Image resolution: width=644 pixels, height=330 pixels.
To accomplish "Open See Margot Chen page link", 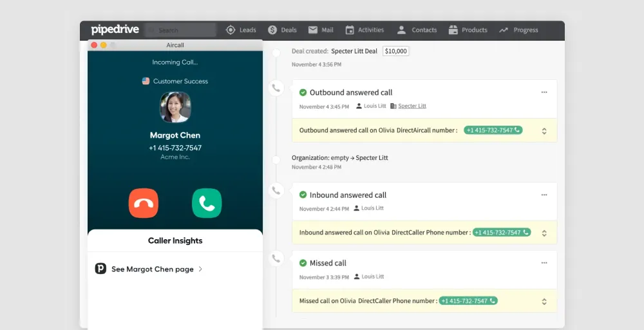I will coord(153,269).
